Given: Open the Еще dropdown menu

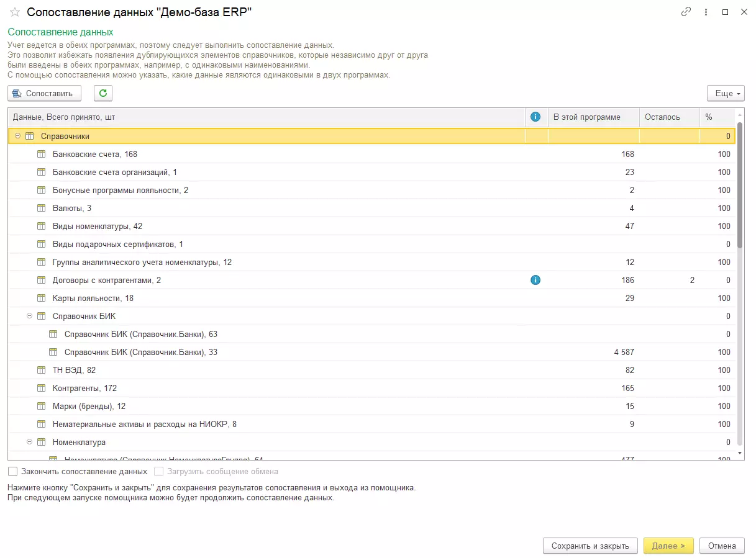Looking at the screenshot, I should pyautogui.click(x=726, y=93).
